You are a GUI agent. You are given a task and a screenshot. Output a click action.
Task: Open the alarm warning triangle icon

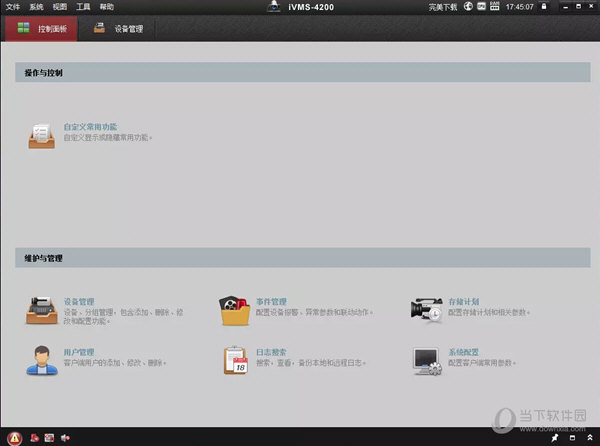coord(15,438)
